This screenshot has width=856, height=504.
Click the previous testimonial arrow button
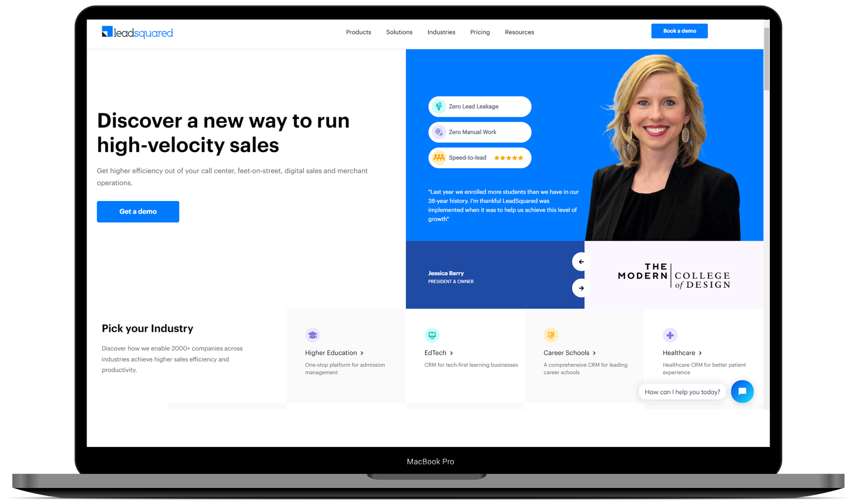(x=580, y=262)
